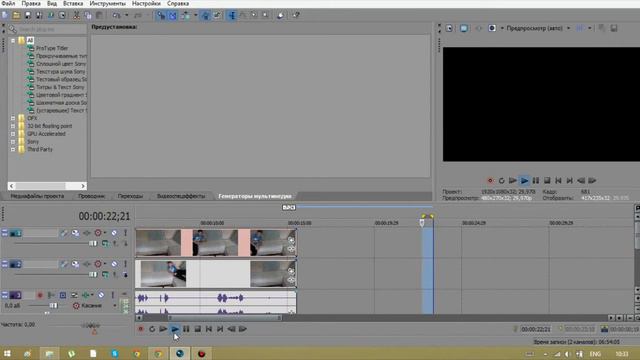Click the Copy toolbar icon
This screenshot has width=640, height=360.
88,16
